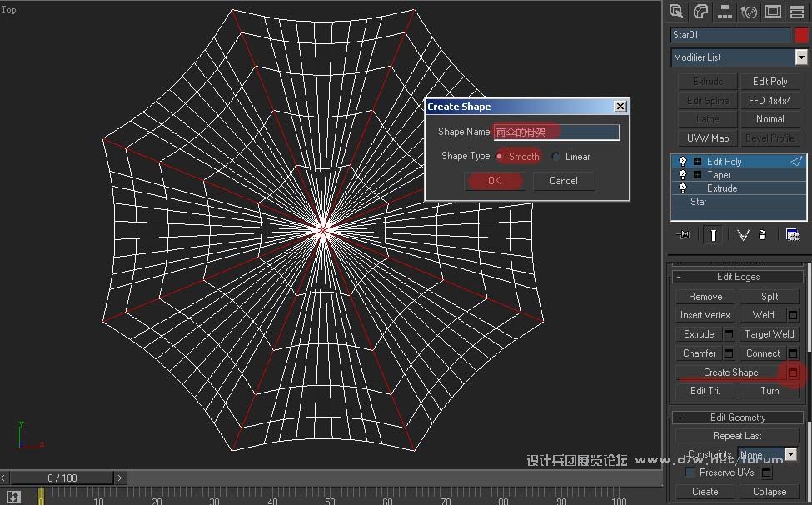Open Configure Modifier Sets icon
812x505 pixels.
pyautogui.click(x=792, y=235)
